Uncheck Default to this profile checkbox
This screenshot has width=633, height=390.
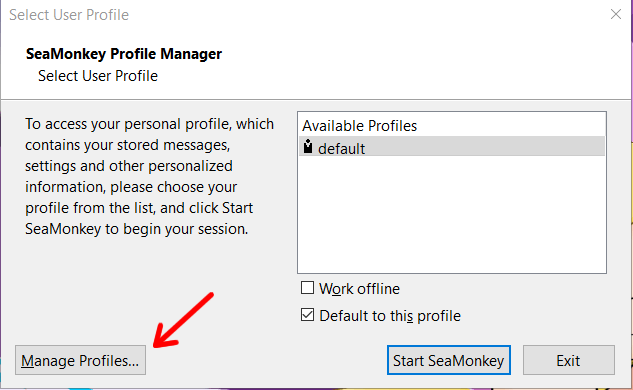pos(307,315)
